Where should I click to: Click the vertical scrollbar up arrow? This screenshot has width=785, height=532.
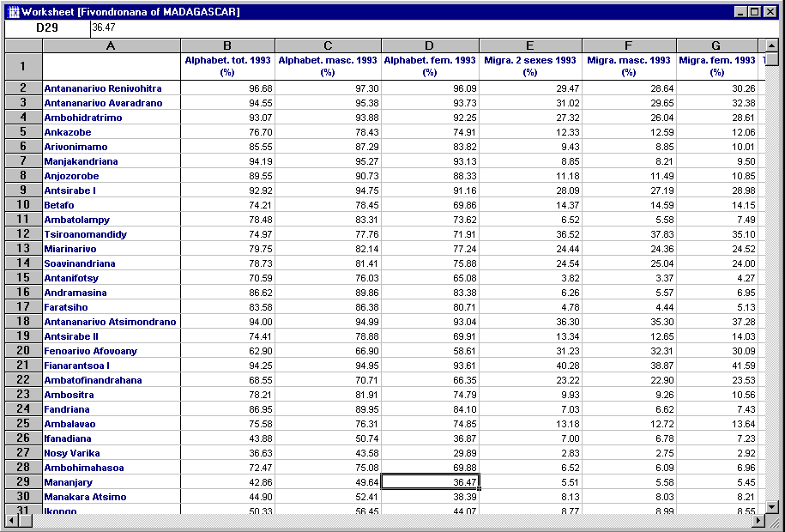[x=771, y=45]
